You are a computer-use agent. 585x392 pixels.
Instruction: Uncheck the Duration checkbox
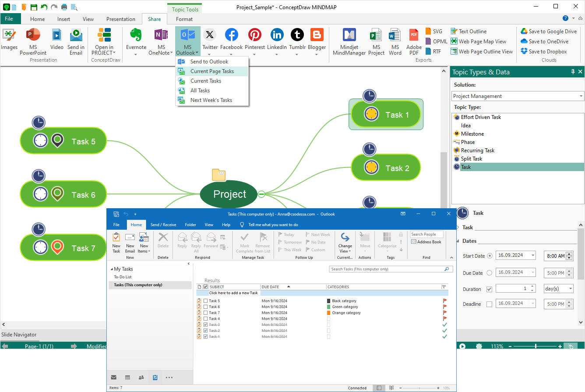[x=489, y=289]
